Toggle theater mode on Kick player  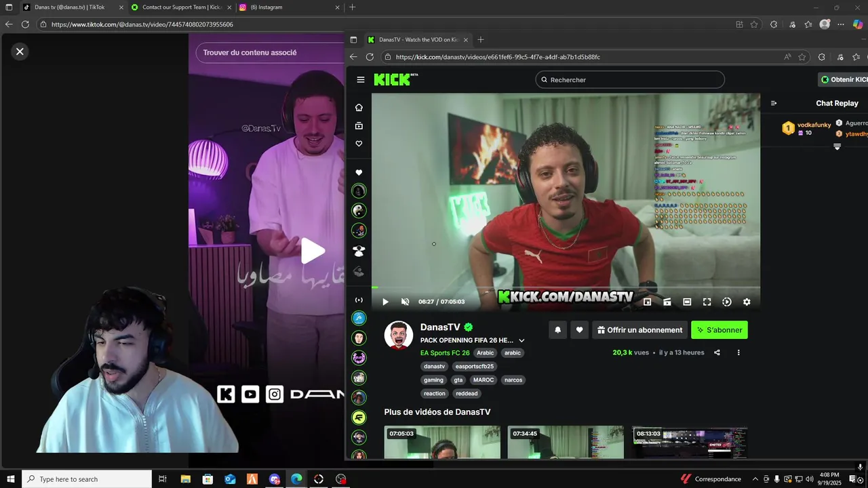[687, 302]
